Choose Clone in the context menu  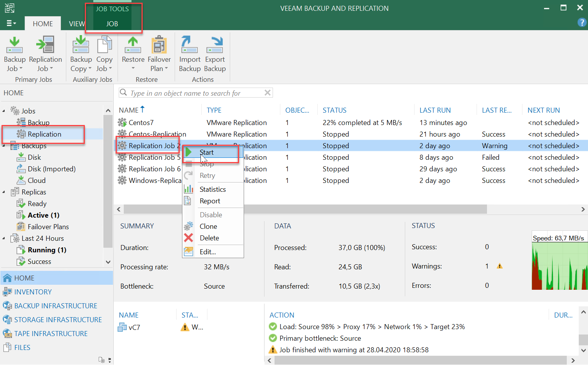tap(213, 226)
